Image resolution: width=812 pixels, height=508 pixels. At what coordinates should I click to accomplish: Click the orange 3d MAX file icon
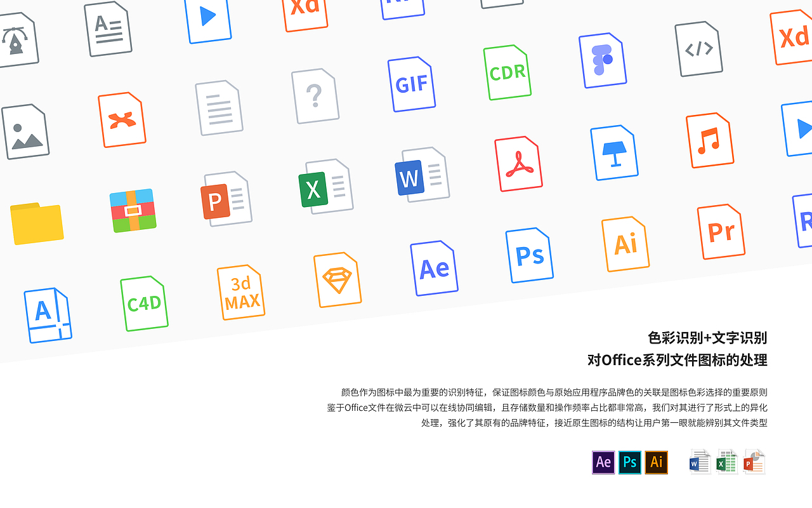241,292
